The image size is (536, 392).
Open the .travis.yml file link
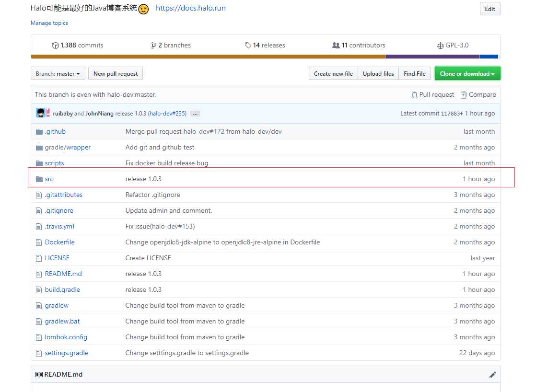[x=59, y=227]
